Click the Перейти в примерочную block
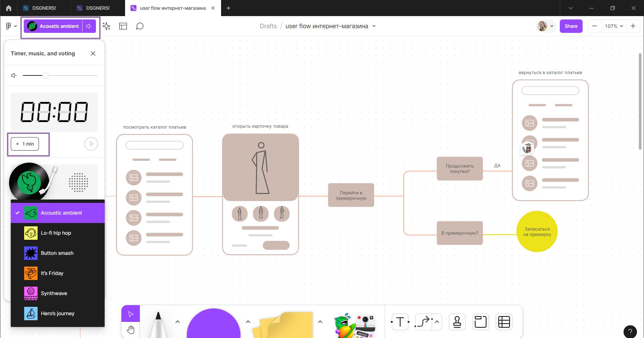This screenshot has width=644, height=338. click(x=351, y=195)
